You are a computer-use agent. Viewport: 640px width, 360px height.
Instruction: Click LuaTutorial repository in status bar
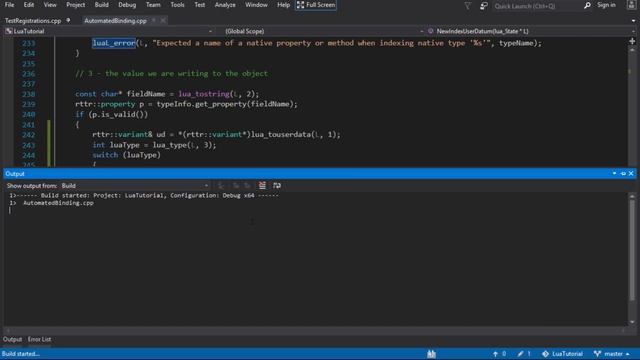[x=562, y=354]
